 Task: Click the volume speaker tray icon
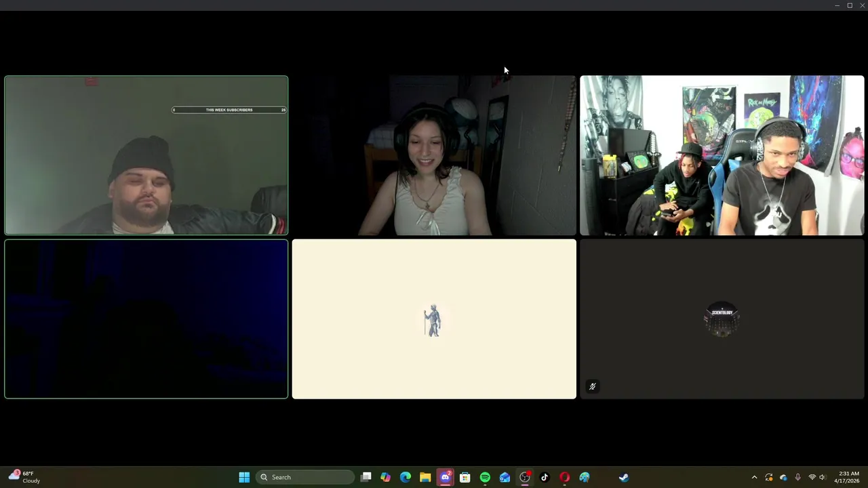click(823, 477)
